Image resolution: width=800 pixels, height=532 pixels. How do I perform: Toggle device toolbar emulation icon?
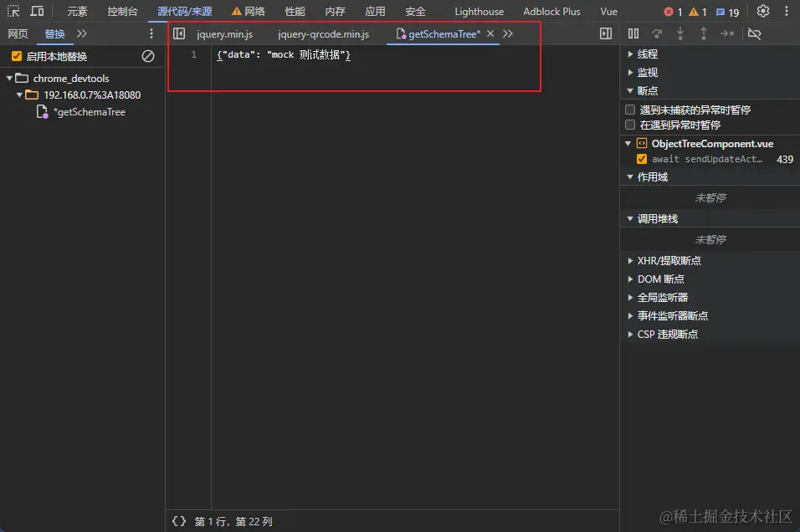coord(38,12)
